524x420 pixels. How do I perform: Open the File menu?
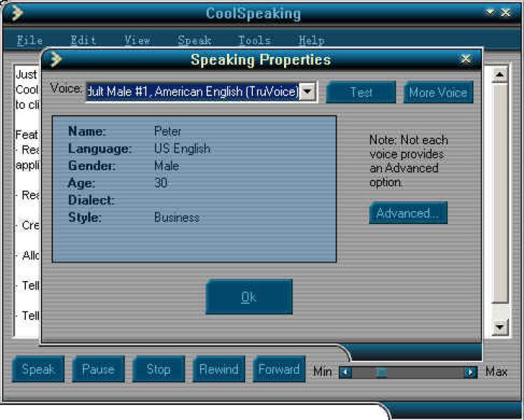pos(30,40)
